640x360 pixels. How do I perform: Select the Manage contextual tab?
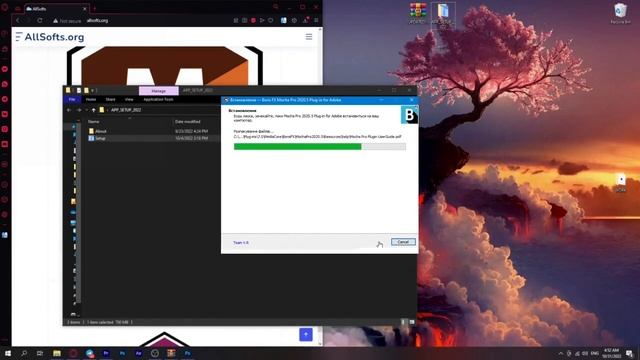(159, 91)
